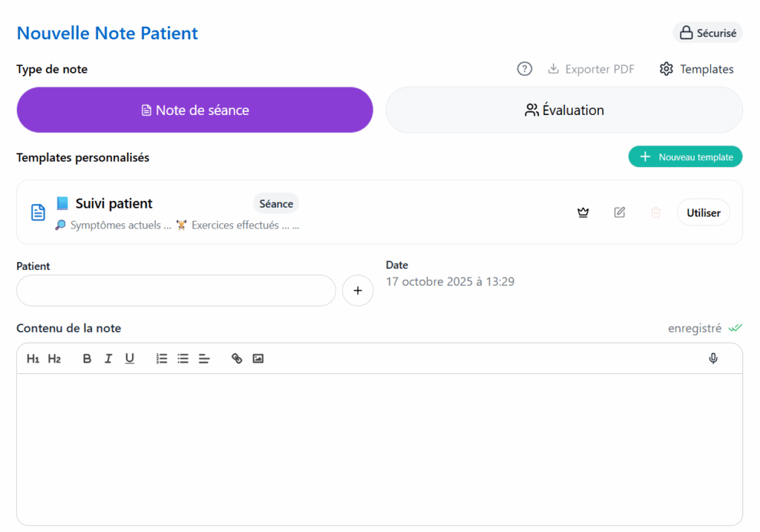This screenshot has height=532, width=760.
Task: Switch to the Évaluation note type
Action: pos(564,110)
